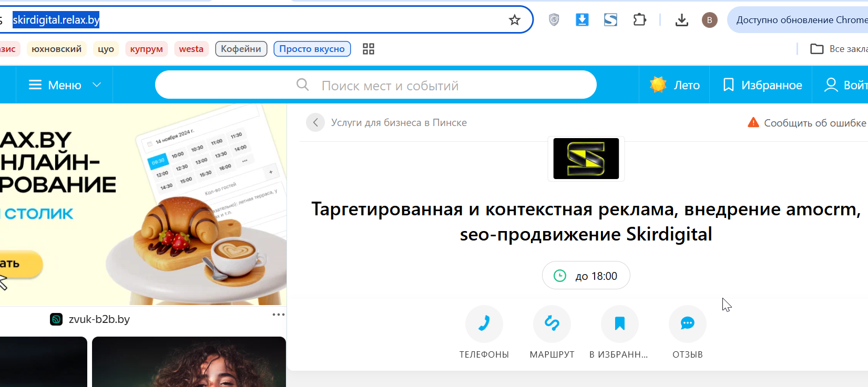Go back using the round chevron button

click(315, 123)
